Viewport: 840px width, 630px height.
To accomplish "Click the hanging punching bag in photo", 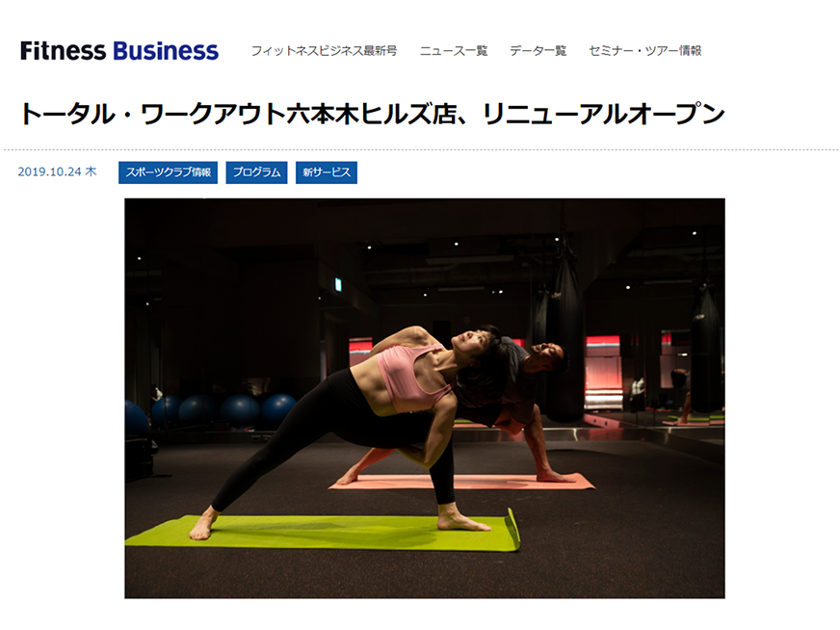I will click(564, 337).
